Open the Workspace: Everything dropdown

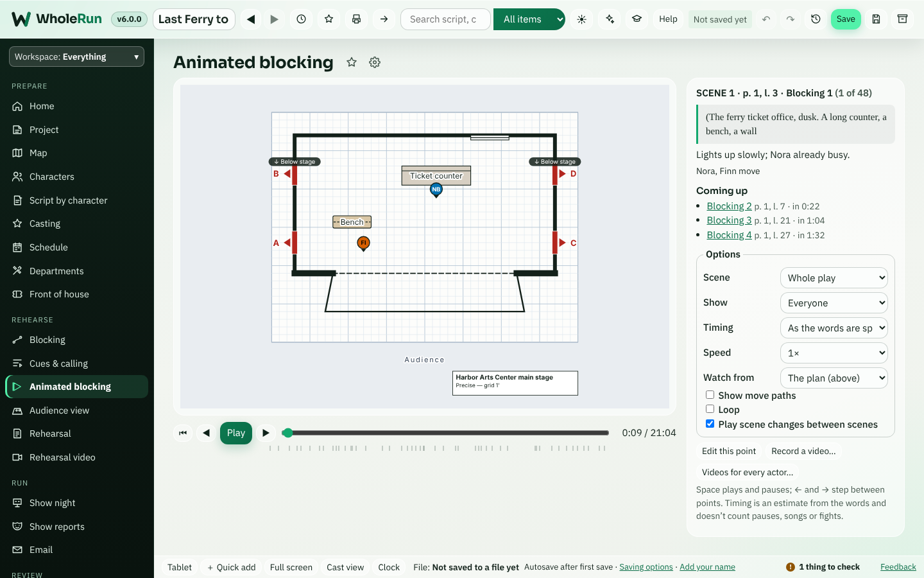(x=76, y=57)
